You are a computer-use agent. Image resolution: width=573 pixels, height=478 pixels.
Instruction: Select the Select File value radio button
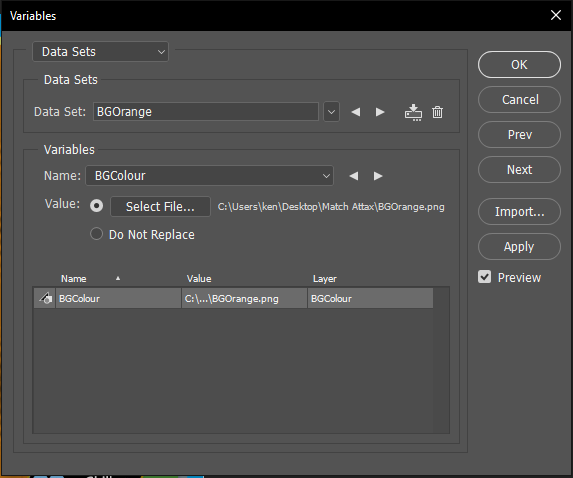point(96,206)
